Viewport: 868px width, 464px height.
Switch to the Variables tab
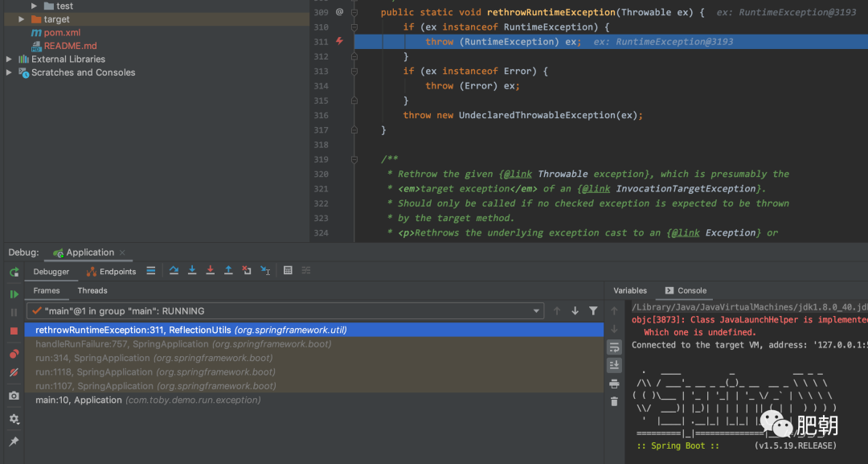tap(630, 290)
